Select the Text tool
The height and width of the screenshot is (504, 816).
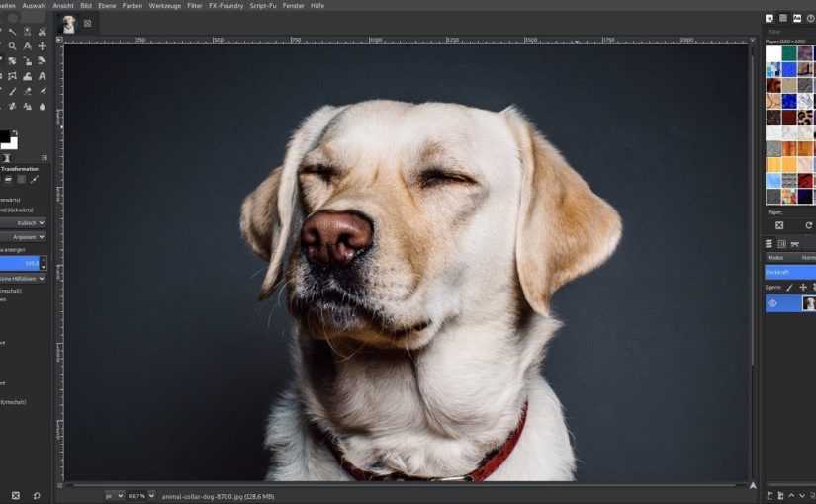coord(43,76)
